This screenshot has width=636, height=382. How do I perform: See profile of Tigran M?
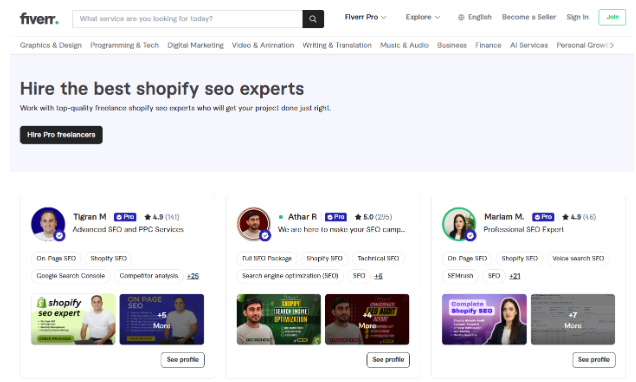(183, 360)
